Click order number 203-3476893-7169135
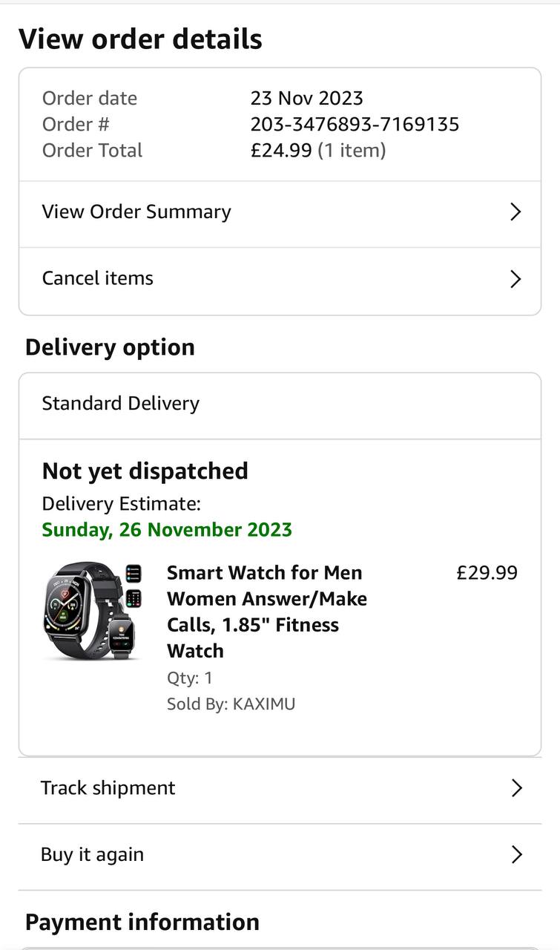 click(x=355, y=124)
